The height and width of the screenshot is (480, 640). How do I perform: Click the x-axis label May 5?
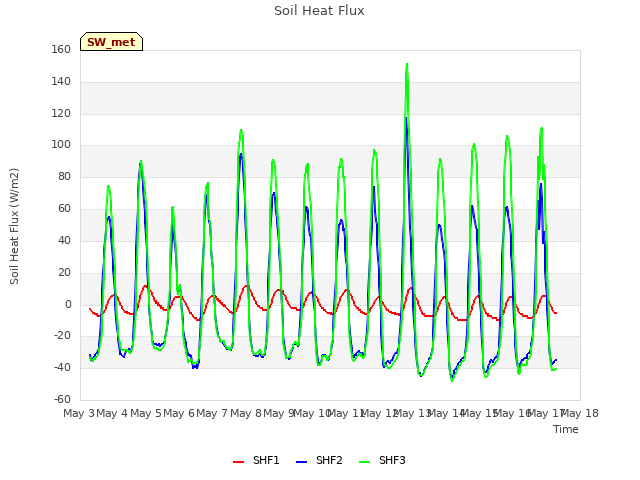point(145,413)
